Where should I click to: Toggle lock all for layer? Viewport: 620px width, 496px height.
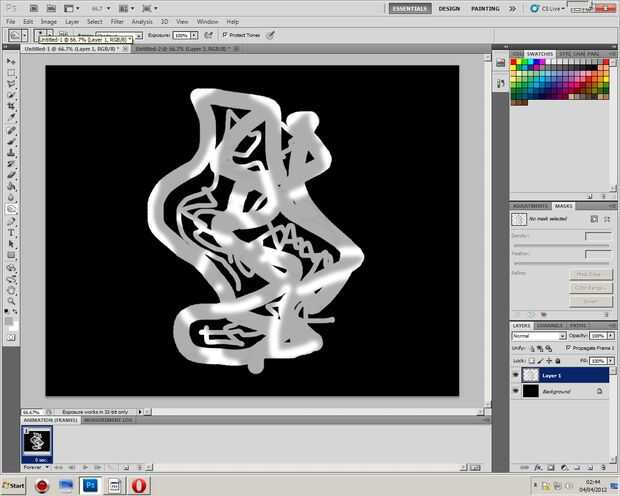(x=558, y=361)
